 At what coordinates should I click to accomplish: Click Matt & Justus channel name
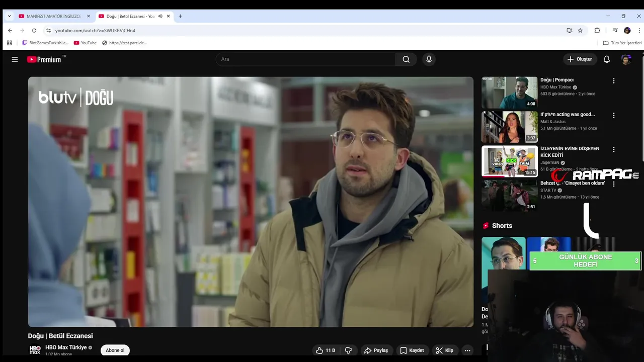553,122
